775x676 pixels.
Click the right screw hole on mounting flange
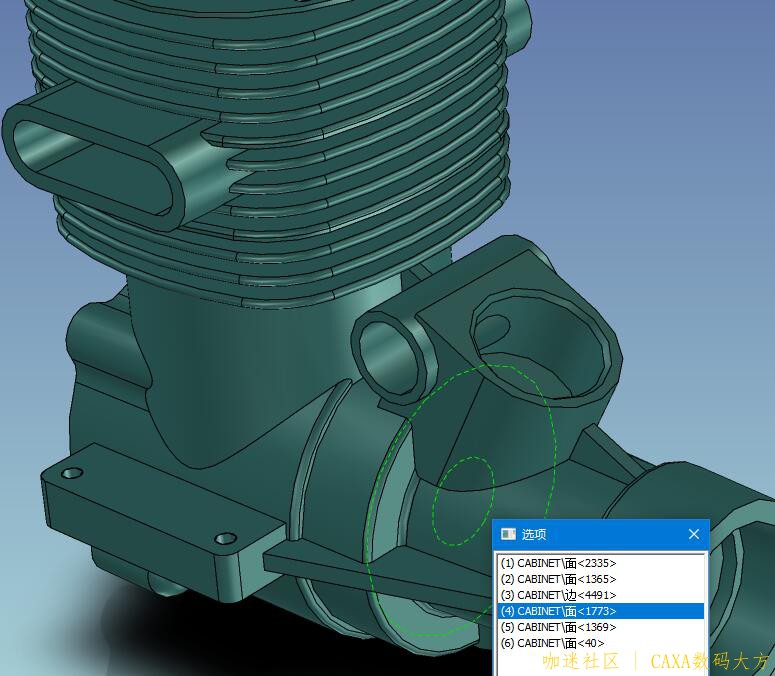(226, 539)
